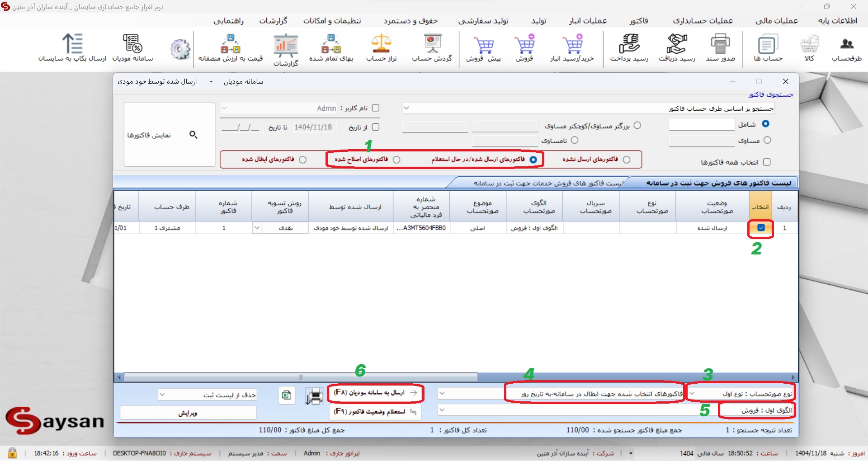Select بزرگتر مساوی/کوچکتر مساوی radio button
This screenshot has height=461, width=868.
[637, 126]
